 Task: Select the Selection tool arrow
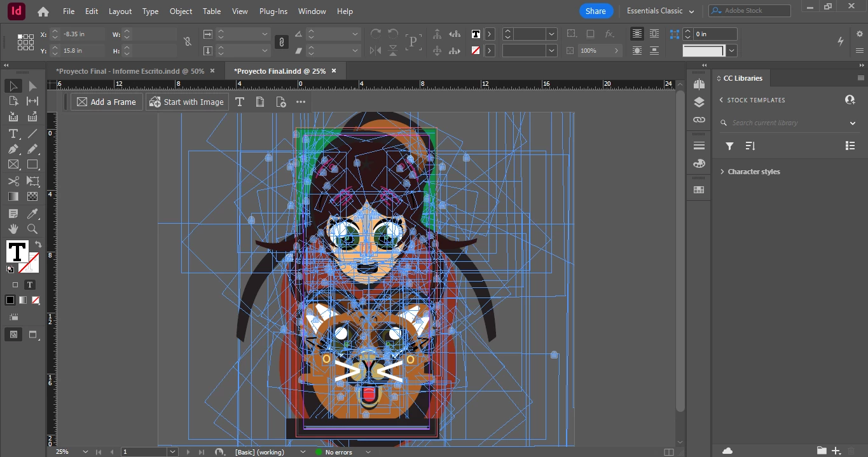click(x=13, y=86)
